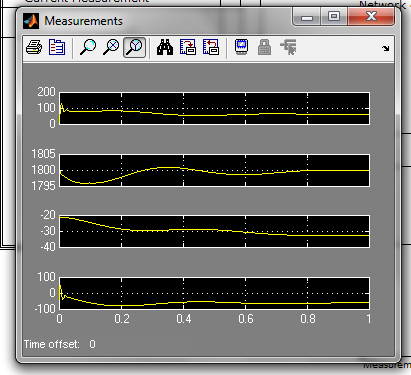Click the third plot with -20 to -40
Viewport: 411px width, 375px height.
click(214, 231)
